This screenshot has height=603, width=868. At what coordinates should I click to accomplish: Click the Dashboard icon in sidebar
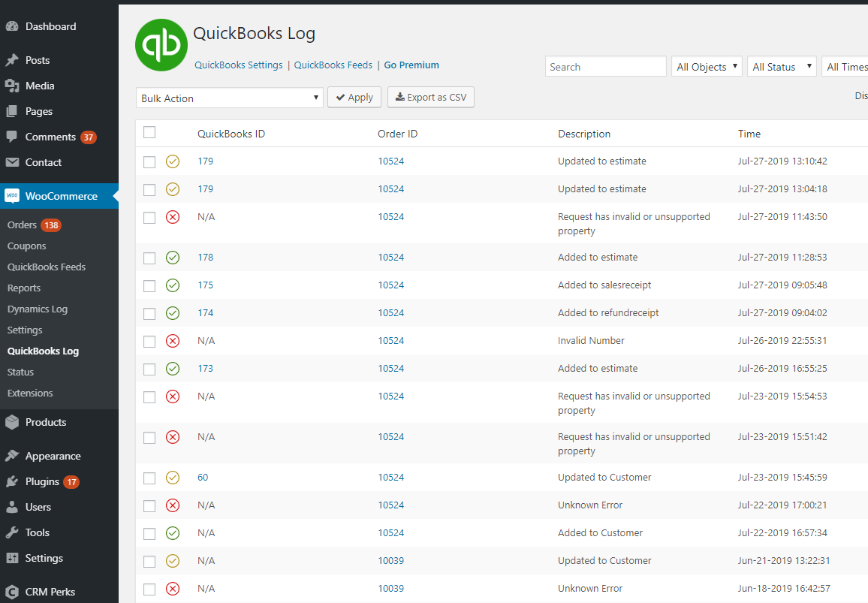coord(12,26)
